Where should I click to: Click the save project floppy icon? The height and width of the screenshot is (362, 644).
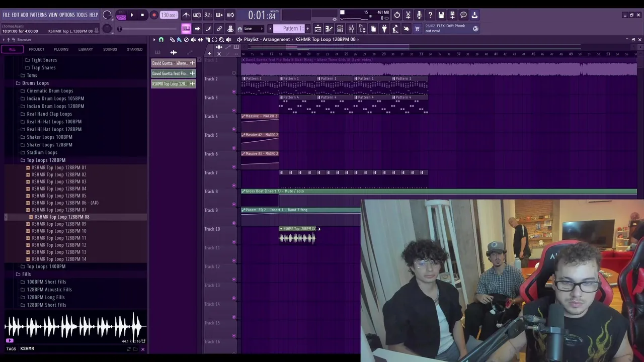coord(441,15)
